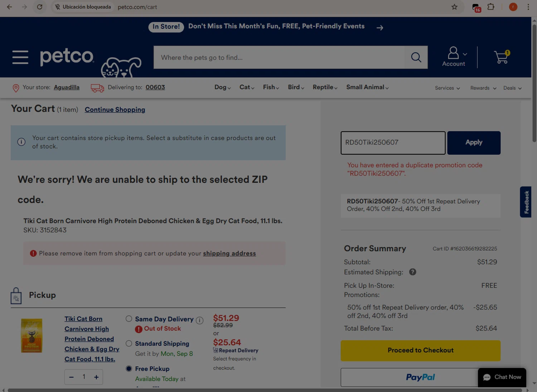Open the Services dropdown
Screen dimensions: 537x392
coord(447,88)
